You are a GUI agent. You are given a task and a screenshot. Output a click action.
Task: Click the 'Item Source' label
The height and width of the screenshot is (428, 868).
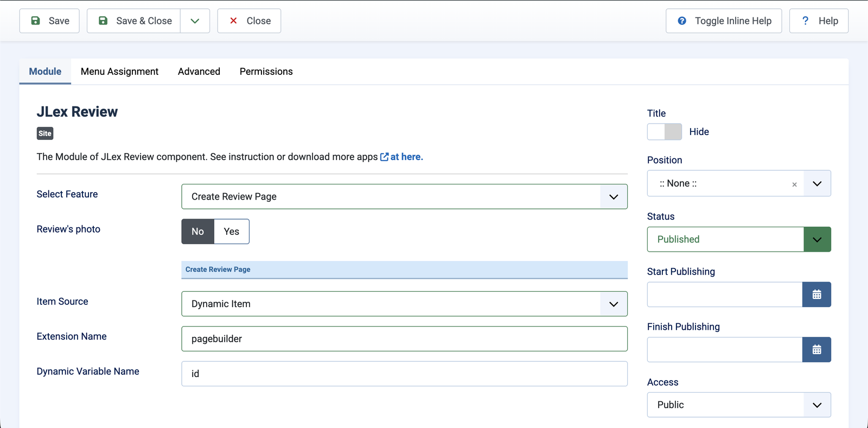tap(62, 302)
